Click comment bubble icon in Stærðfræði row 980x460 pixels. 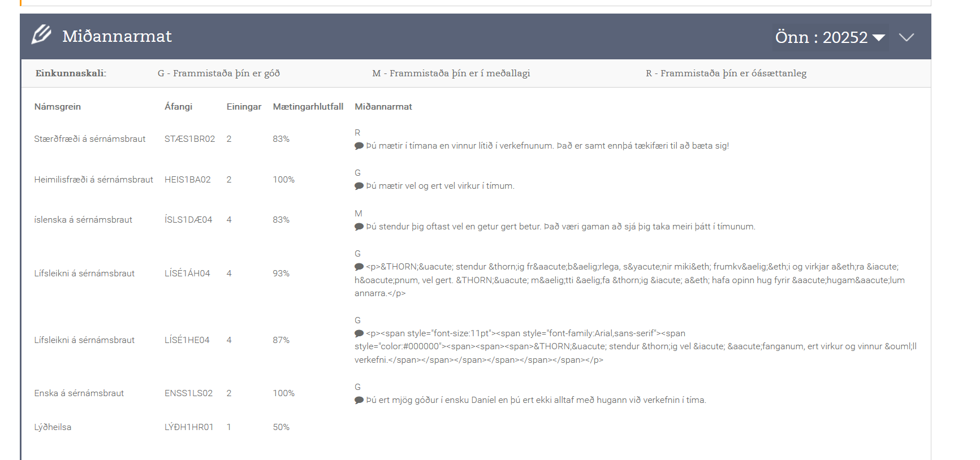point(359,146)
